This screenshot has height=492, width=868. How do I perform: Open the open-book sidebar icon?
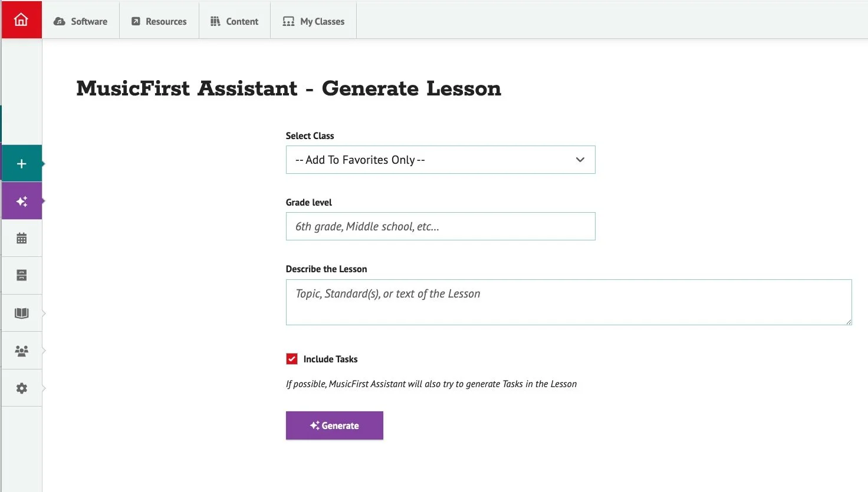pos(22,313)
